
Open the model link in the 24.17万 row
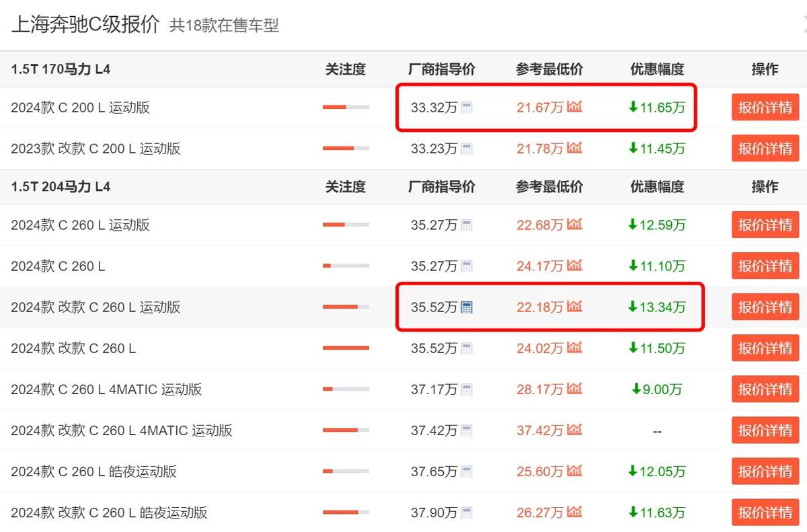[x=58, y=266]
